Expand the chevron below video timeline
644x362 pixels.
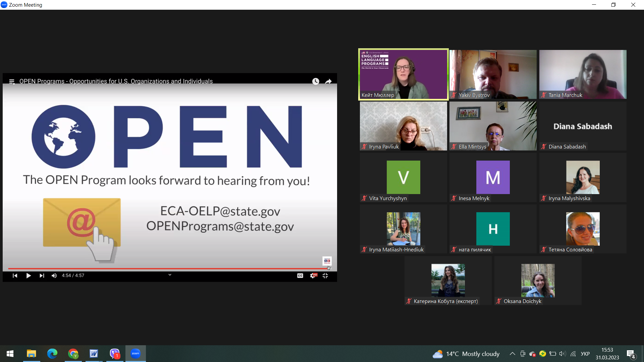[170, 275]
